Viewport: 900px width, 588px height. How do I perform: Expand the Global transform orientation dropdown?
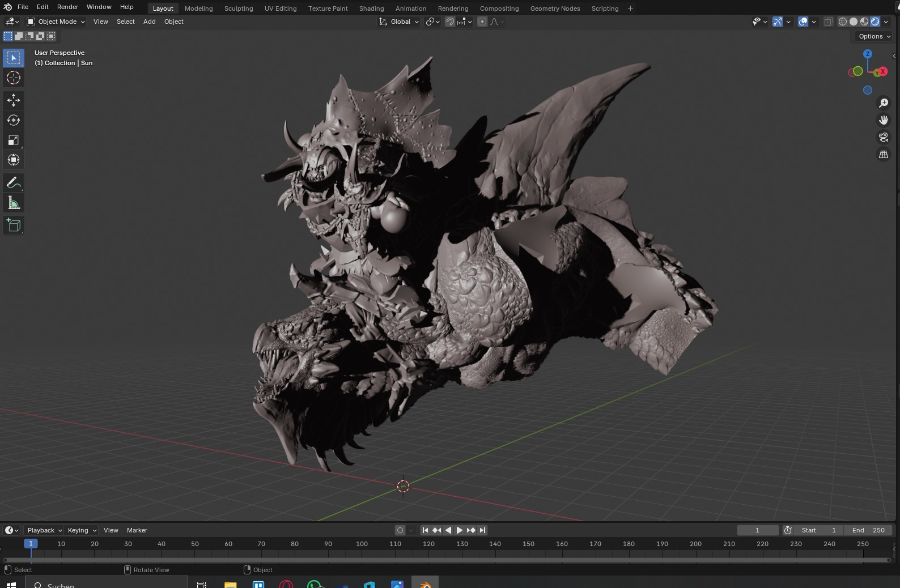[x=400, y=22]
